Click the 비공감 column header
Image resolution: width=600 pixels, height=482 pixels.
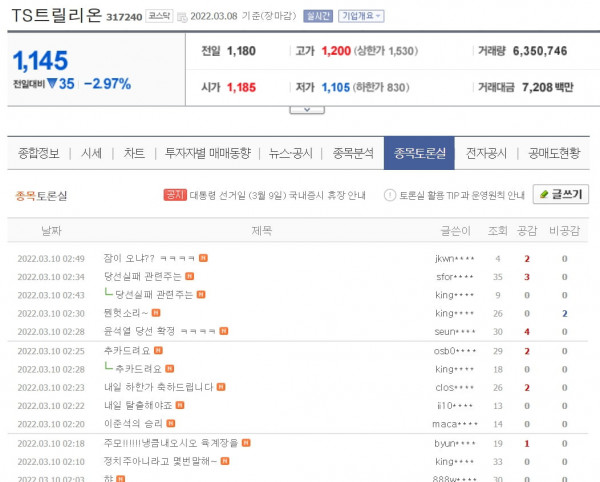click(564, 231)
